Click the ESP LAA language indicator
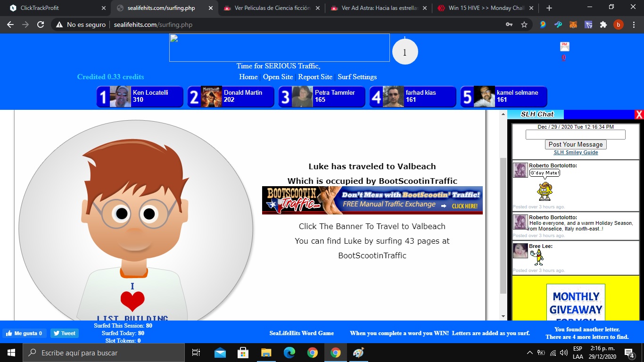Screen dimensions: 644x362 tap(578, 353)
